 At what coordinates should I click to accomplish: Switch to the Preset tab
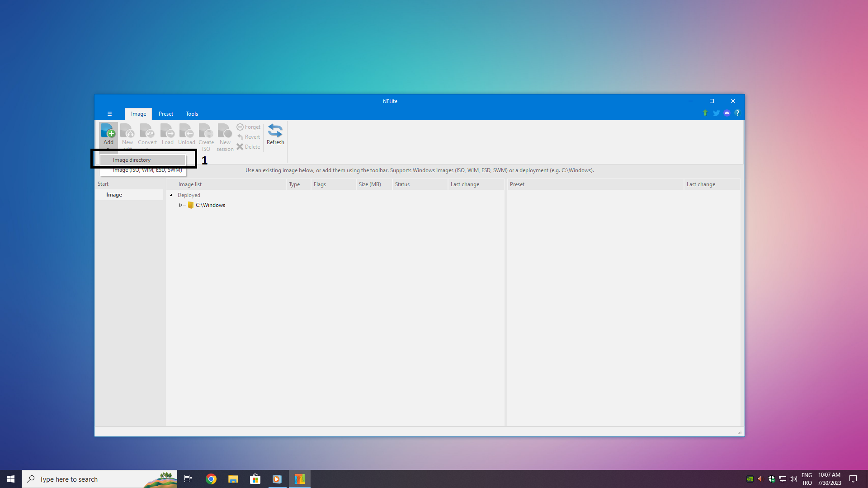tap(165, 114)
